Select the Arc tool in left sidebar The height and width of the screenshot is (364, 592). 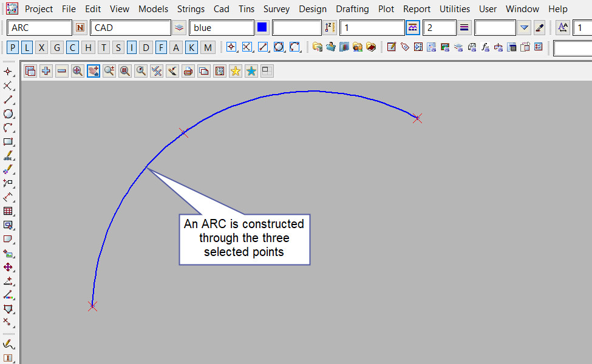pos(9,128)
